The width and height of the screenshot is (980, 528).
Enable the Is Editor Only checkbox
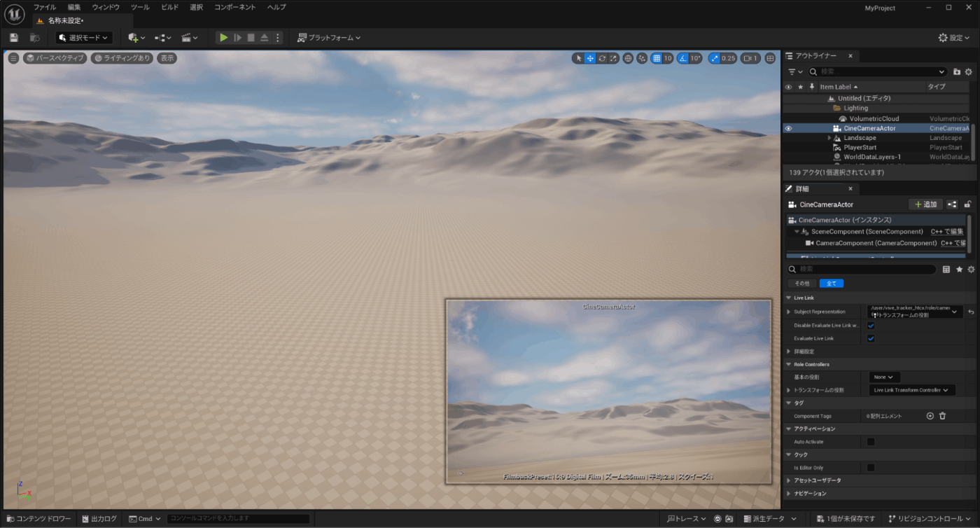871,467
